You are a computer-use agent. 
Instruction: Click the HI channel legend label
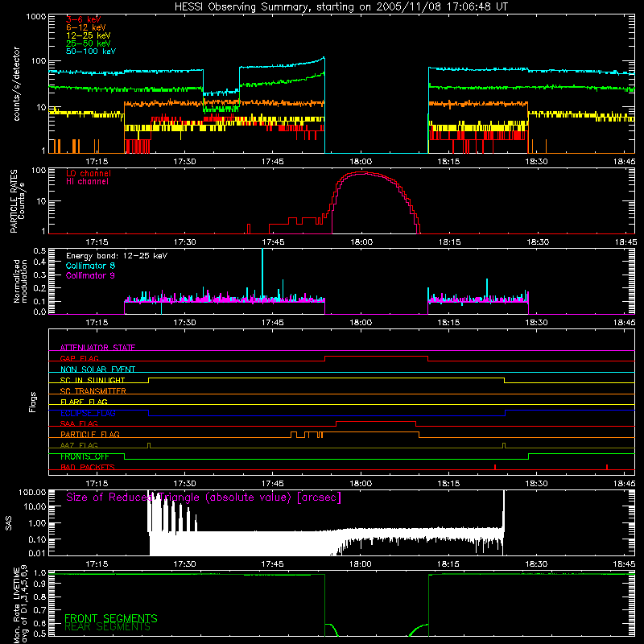tap(88, 181)
